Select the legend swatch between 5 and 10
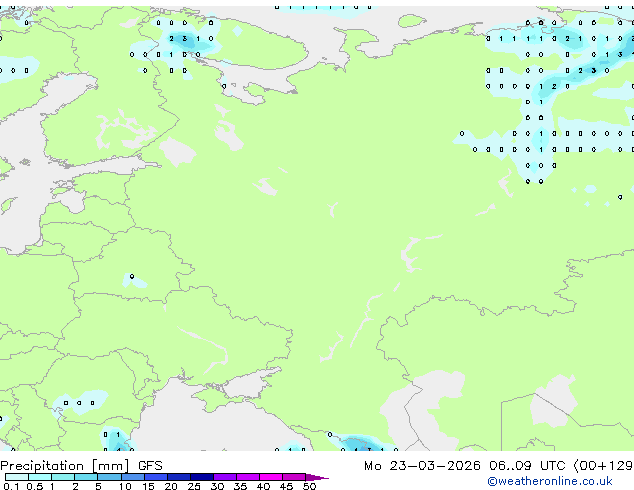The width and height of the screenshot is (634, 490). coord(109,477)
